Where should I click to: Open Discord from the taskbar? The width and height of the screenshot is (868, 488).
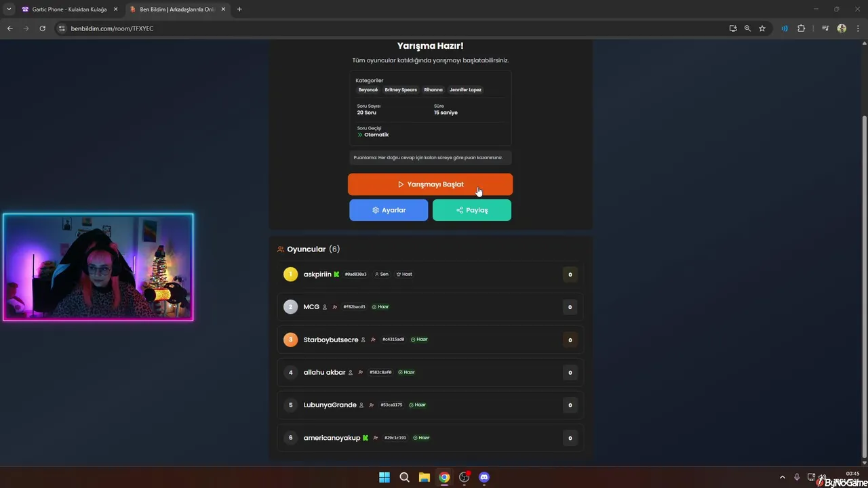484,477
